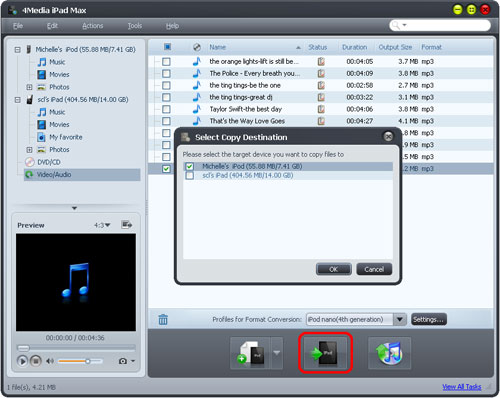Click the Status column header

[317, 47]
